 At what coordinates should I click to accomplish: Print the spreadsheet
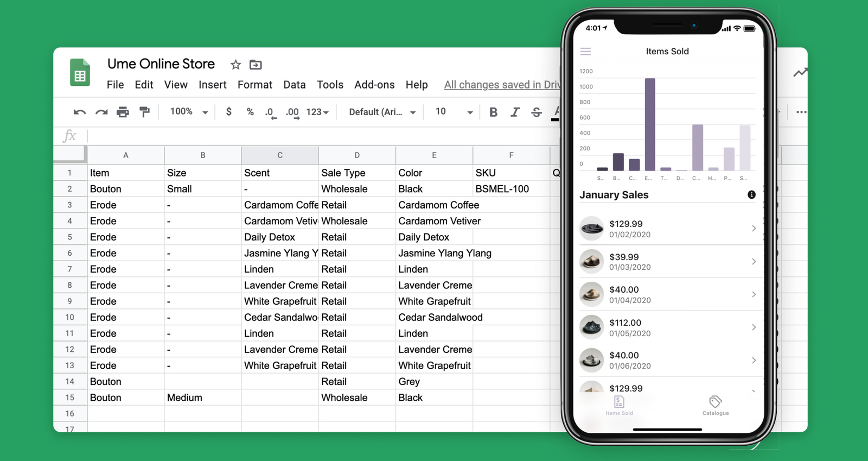(123, 112)
